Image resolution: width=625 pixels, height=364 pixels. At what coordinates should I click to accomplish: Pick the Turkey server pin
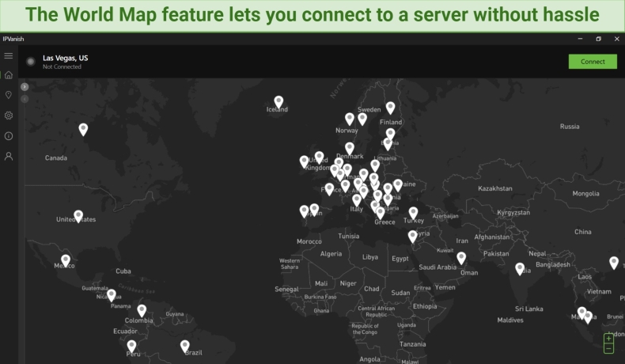click(413, 212)
